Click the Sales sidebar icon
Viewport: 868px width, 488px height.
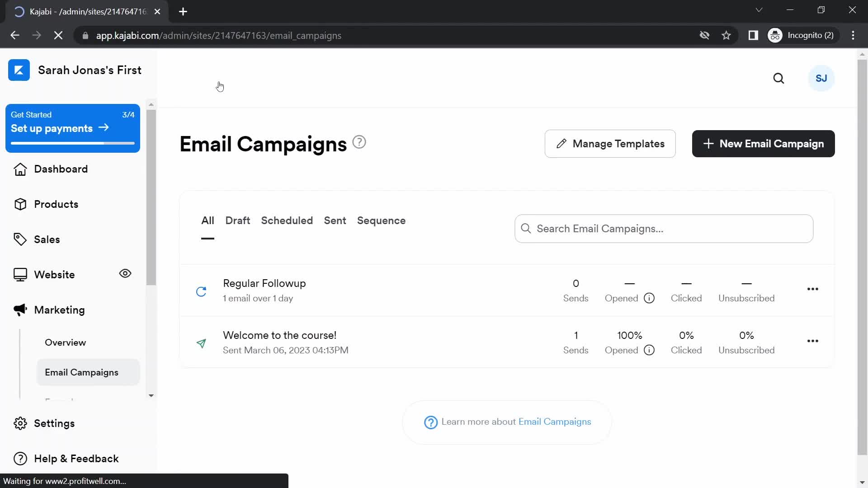(20, 239)
